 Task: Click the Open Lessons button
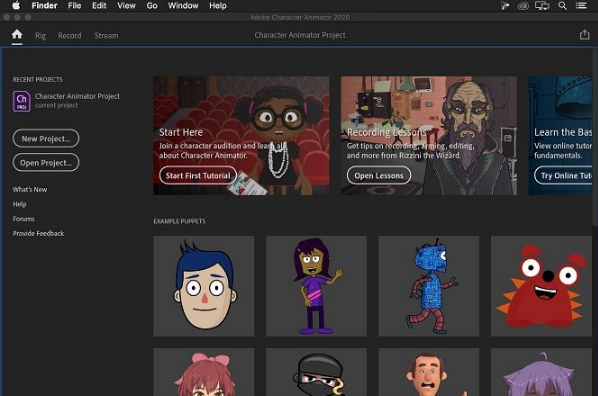point(379,175)
